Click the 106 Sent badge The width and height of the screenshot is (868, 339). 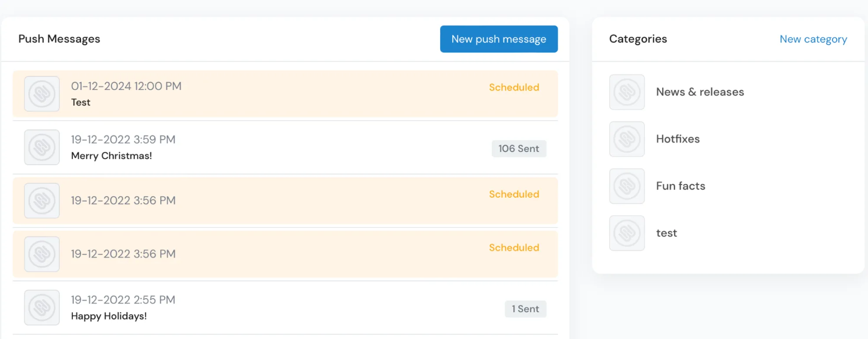pos(519,148)
